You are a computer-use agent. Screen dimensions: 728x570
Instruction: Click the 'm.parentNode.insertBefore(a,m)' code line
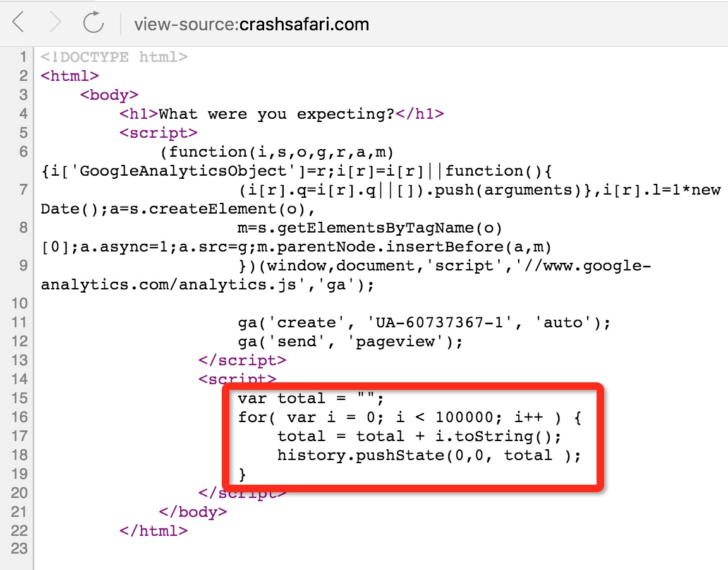pos(296,247)
